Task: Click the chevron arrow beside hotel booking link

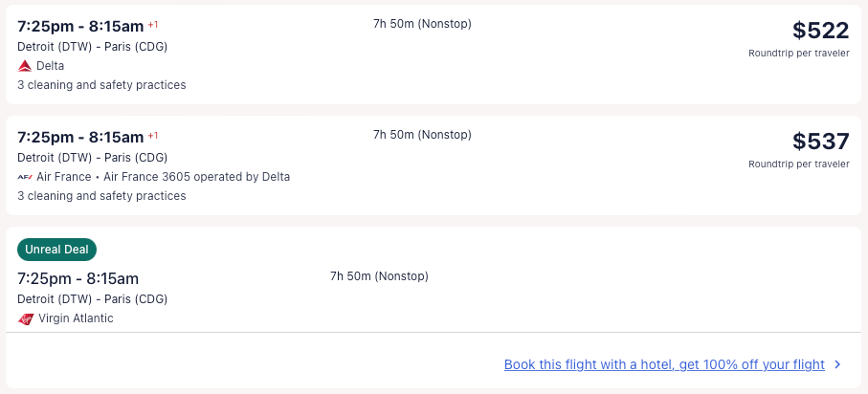Action: [x=837, y=364]
